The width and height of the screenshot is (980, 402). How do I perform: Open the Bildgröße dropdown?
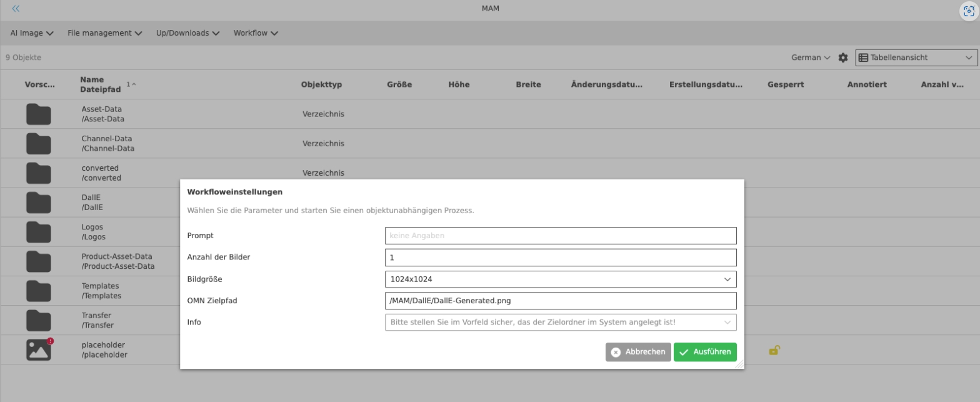click(561, 279)
